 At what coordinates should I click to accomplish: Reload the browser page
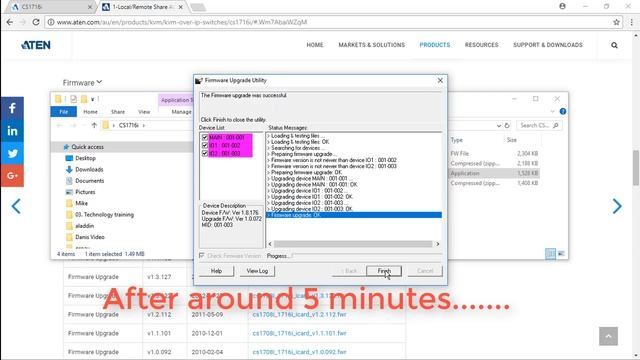coord(36,22)
